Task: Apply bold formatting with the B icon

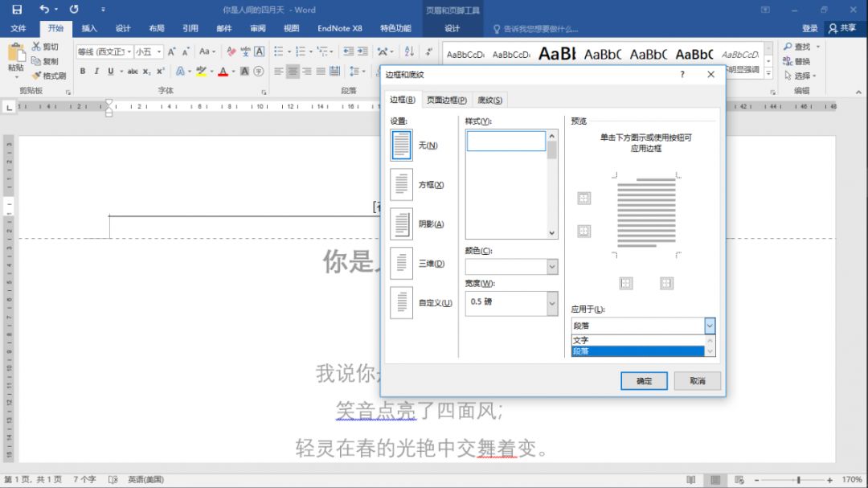Action: tap(83, 71)
